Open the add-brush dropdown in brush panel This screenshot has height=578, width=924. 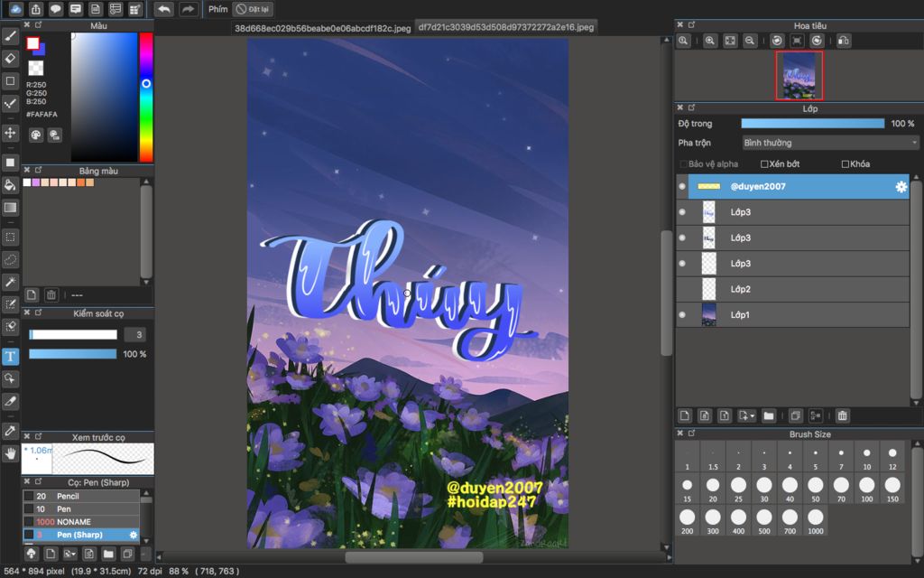pyautogui.click(x=70, y=554)
